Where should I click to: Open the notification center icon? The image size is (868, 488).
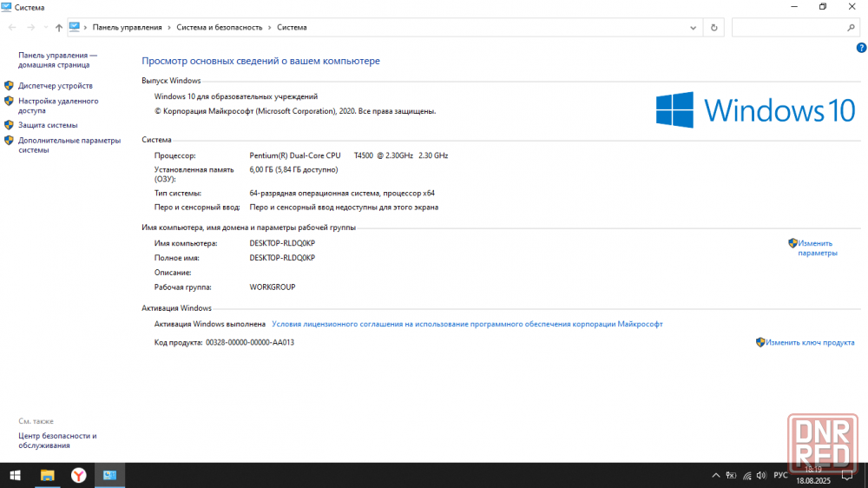coord(847,475)
